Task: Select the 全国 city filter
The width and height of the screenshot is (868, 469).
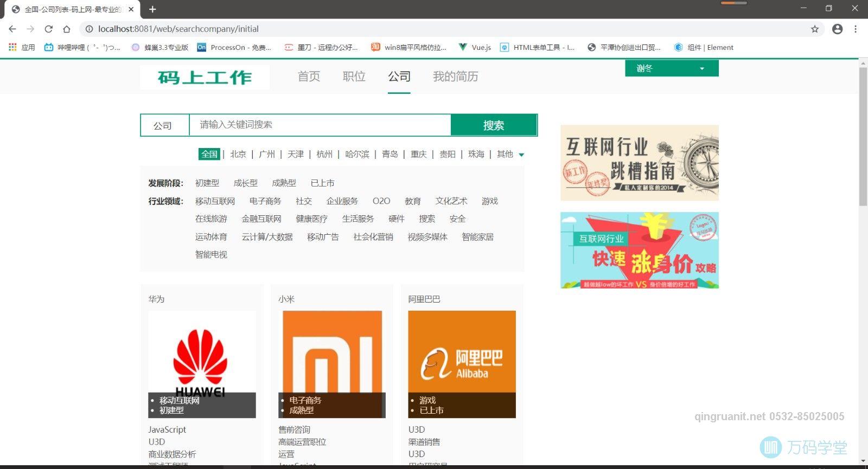Action: tap(209, 154)
